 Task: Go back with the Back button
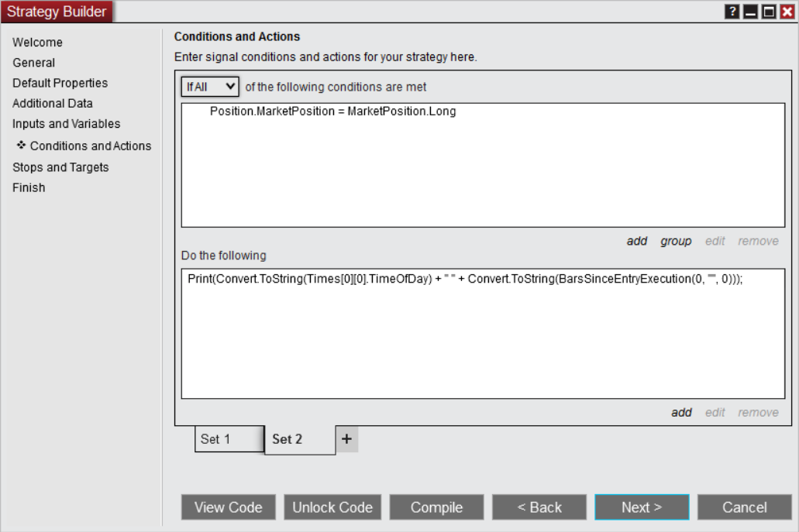point(539,507)
